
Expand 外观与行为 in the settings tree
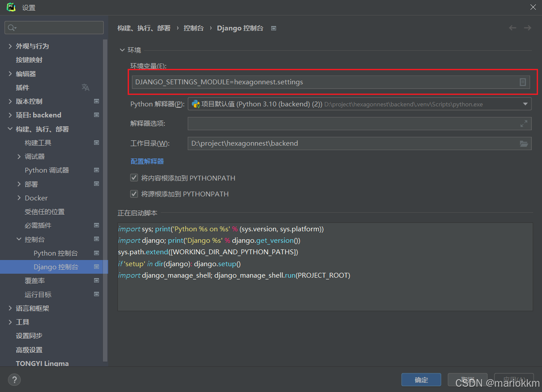click(x=10, y=46)
